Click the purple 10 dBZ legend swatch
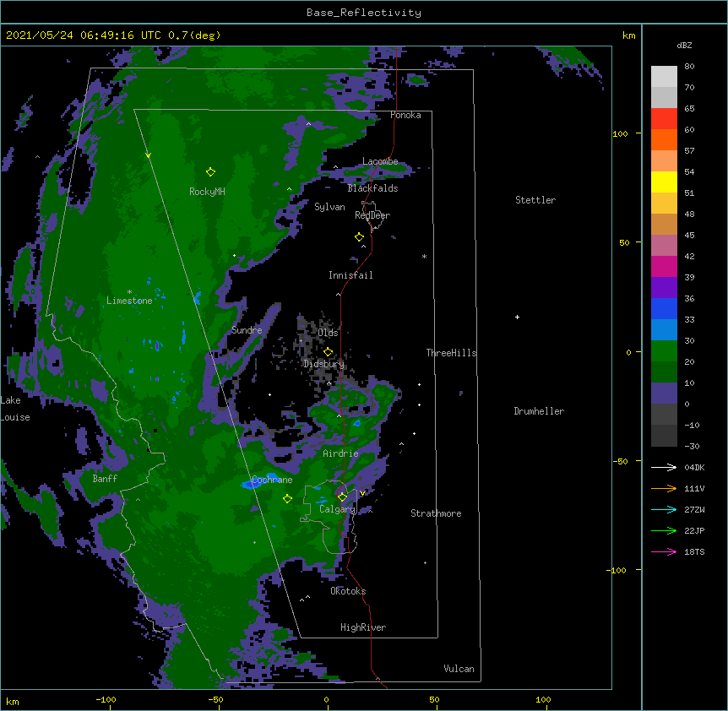The width and height of the screenshot is (728, 711). (664, 393)
